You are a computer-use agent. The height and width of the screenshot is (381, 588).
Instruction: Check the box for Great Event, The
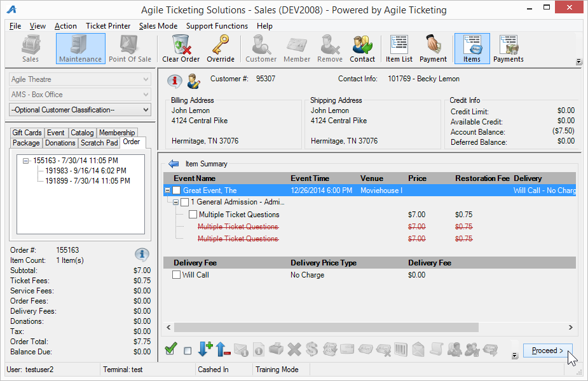click(176, 190)
